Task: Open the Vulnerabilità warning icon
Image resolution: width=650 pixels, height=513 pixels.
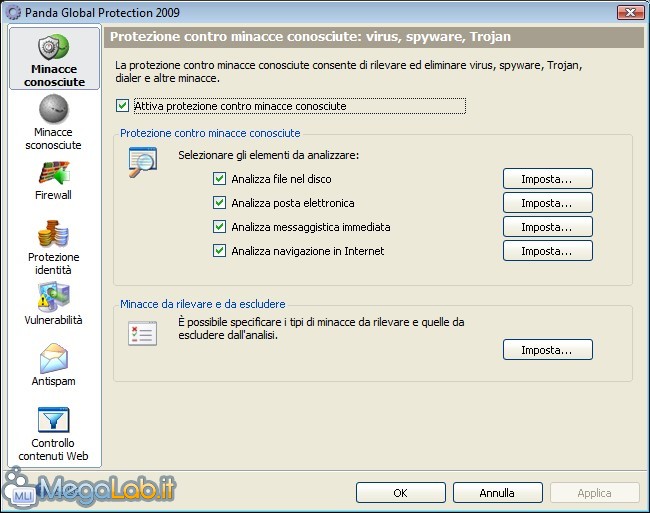Action: pyautogui.click(x=53, y=297)
